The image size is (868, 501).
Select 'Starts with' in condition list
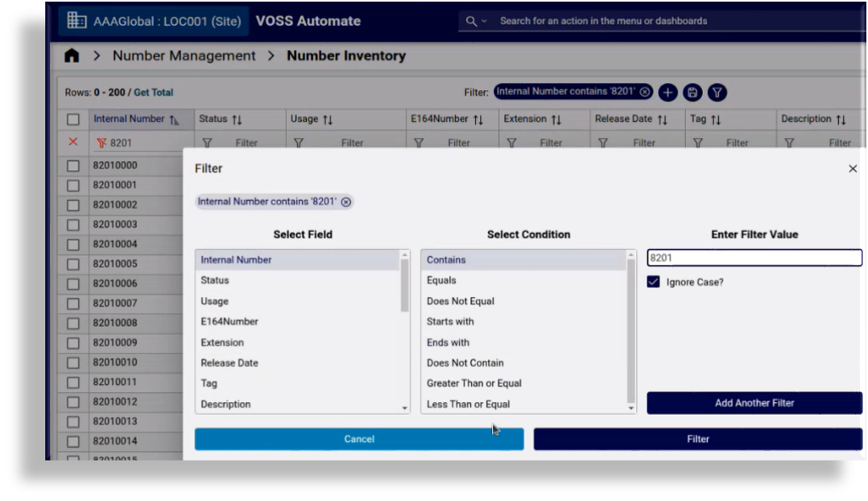[x=450, y=321]
